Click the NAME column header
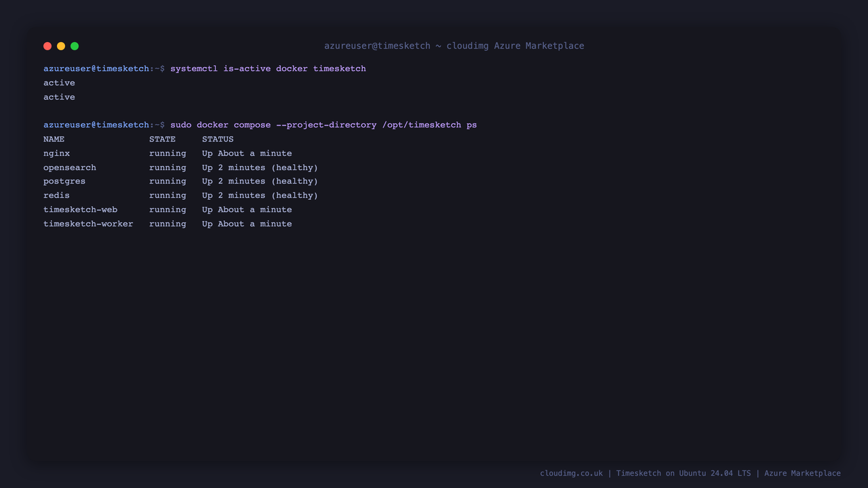868x488 pixels. pos(54,139)
